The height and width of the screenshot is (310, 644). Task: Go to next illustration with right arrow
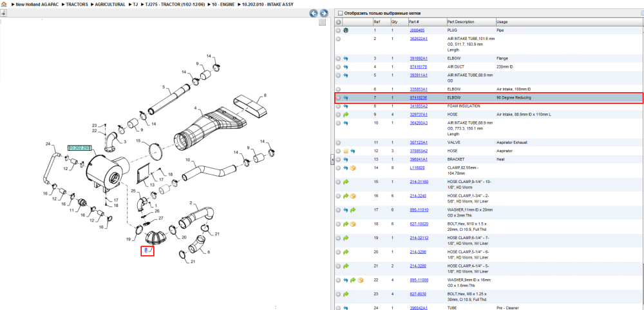tap(324, 13)
